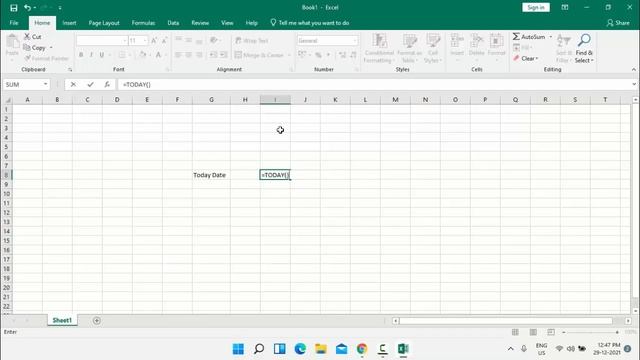
Task: Open Customize Quick Access Toolbar dropdown
Action: click(60, 8)
